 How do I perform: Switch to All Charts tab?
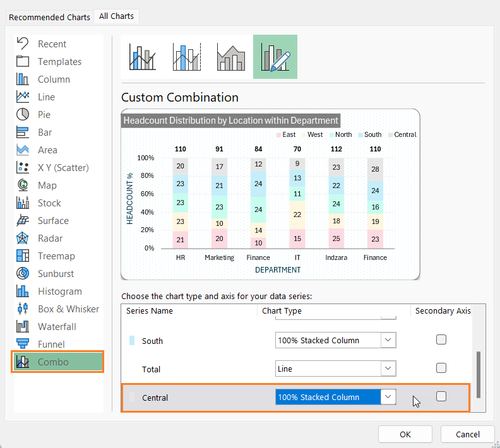pos(116,16)
